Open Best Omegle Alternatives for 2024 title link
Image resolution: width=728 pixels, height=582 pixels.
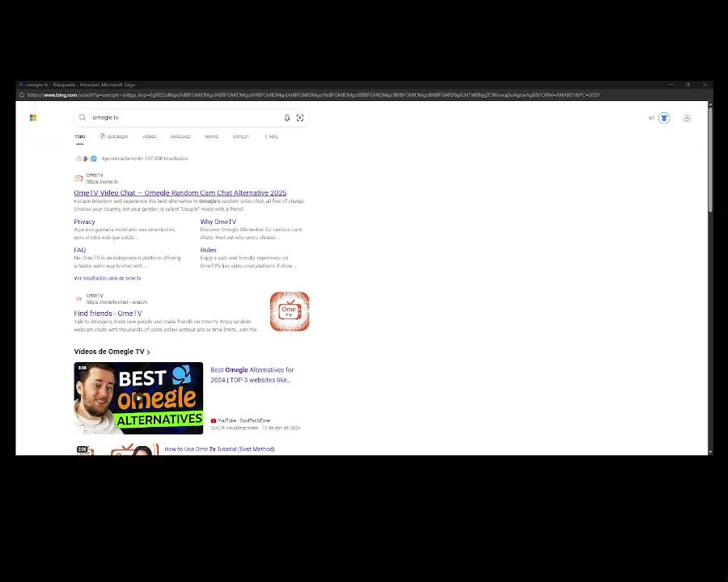pos(252,374)
